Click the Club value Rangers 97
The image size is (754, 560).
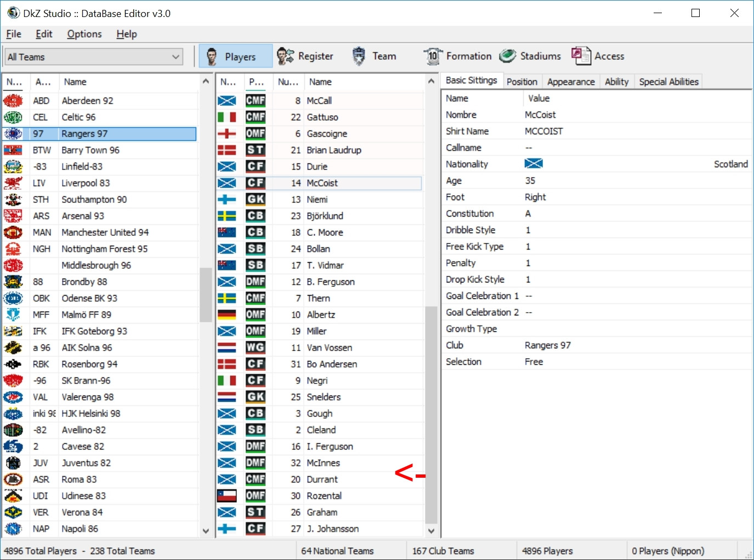[548, 345]
